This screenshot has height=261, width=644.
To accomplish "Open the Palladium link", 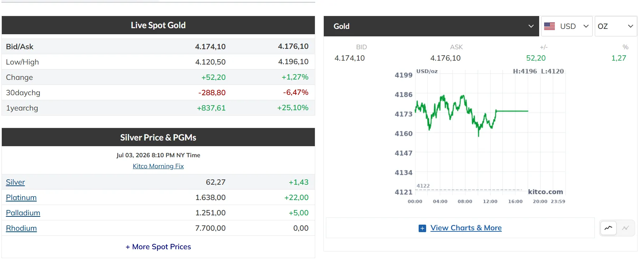I will click(23, 213).
